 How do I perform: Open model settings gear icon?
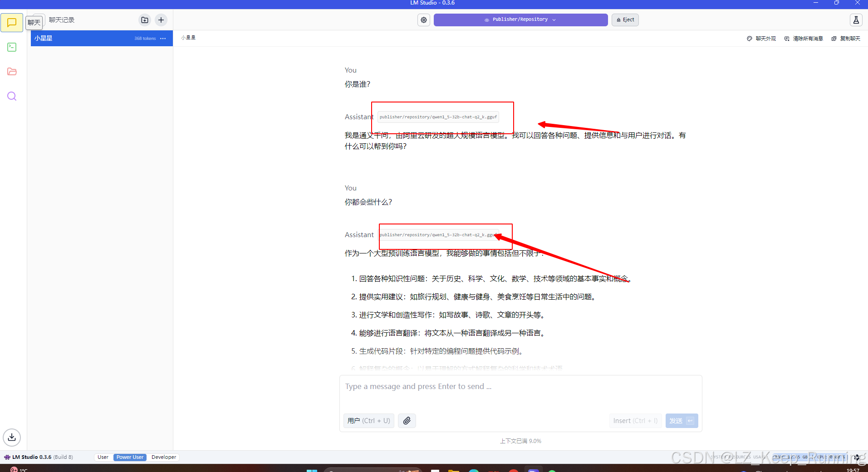tap(424, 20)
